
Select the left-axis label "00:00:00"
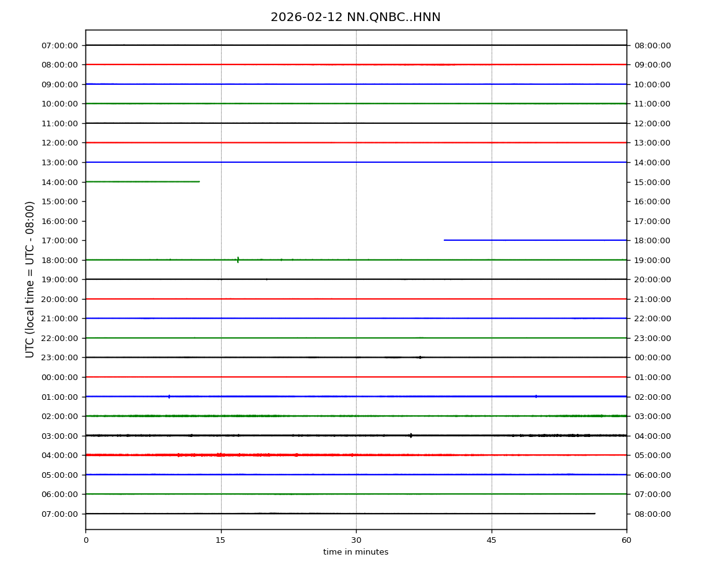[59, 377]
